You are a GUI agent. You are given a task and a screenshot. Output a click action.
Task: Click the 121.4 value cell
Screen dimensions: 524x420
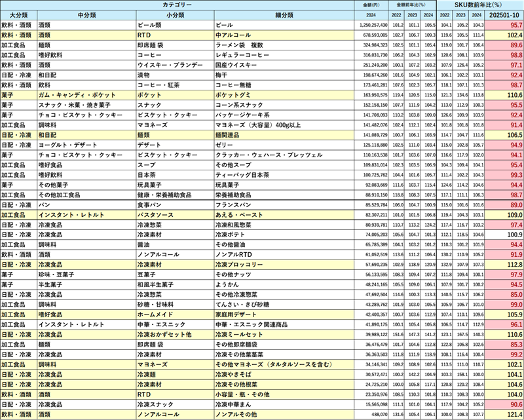coord(504,415)
